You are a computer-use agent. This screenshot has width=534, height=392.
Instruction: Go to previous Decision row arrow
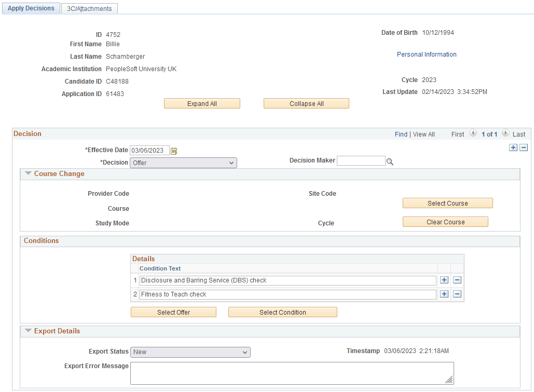click(x=473, y=133)
